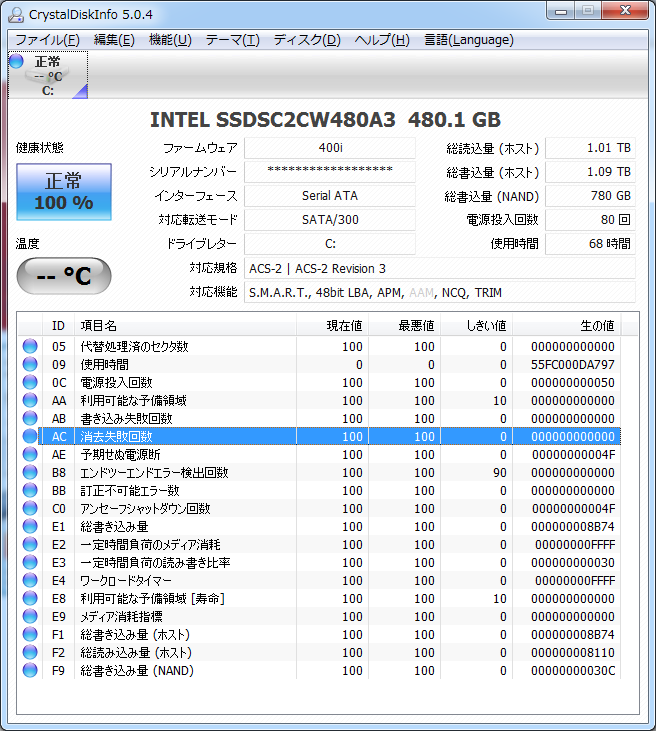Click the -- °C temperature button
656x731 pixels.
[64, 276]
